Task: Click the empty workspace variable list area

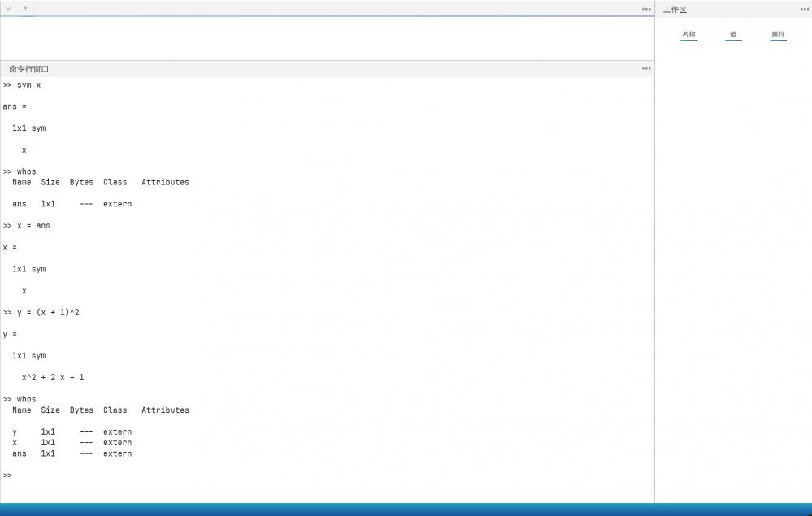Action: click(x=733, y=244)
